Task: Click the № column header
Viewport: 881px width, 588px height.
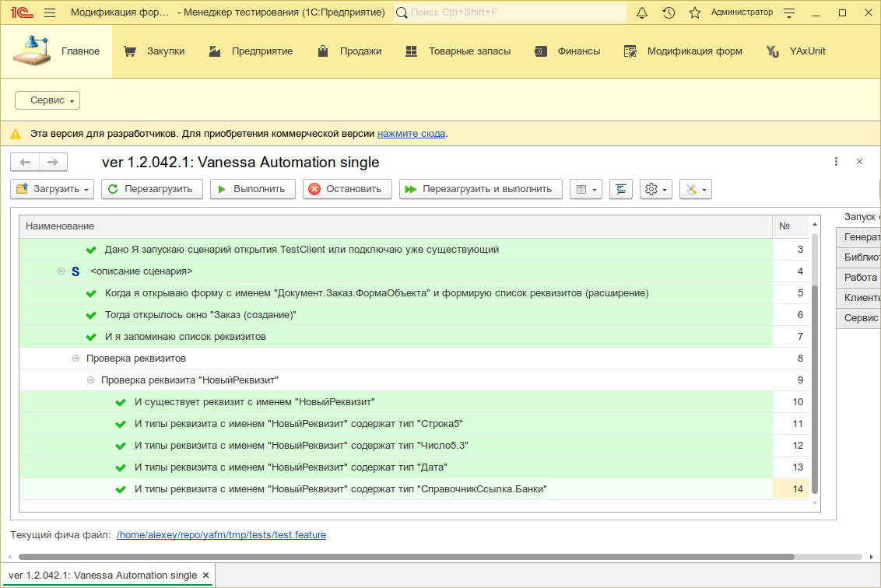Action: [791, 226]
